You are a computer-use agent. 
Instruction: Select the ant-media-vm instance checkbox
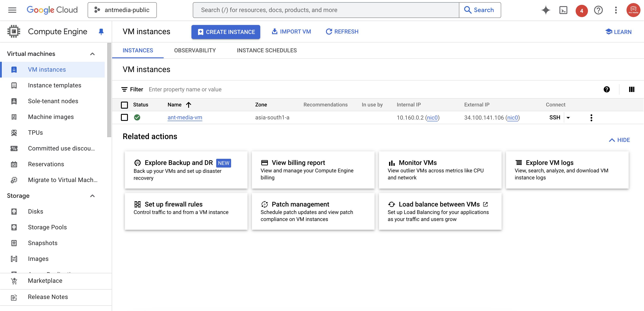pos(124,117)
